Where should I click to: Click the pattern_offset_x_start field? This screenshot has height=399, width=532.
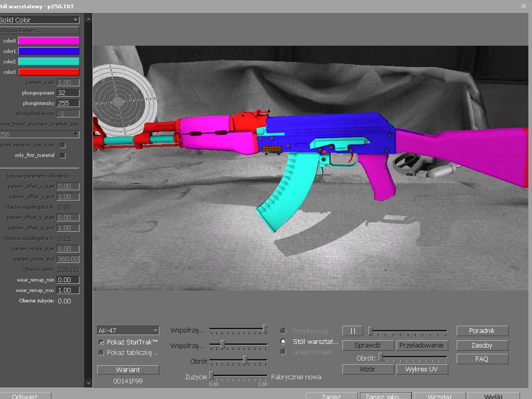[x=68, y=187]
